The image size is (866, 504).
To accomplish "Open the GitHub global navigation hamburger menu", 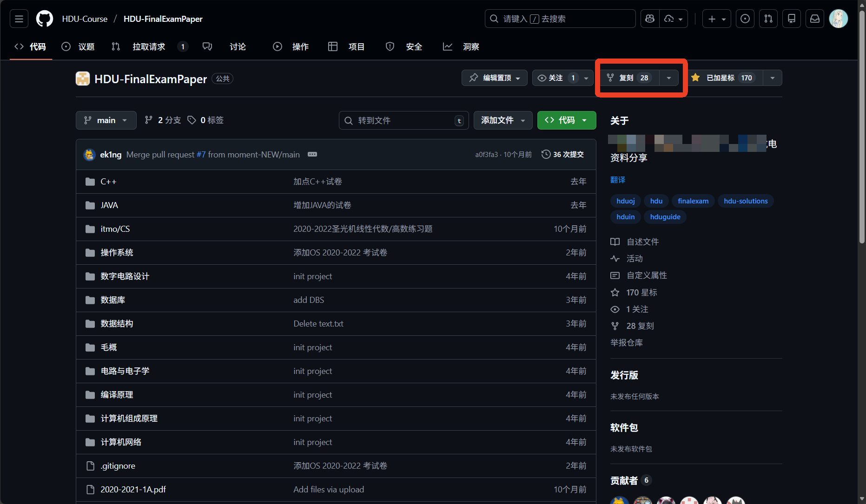I will point(19,19).
